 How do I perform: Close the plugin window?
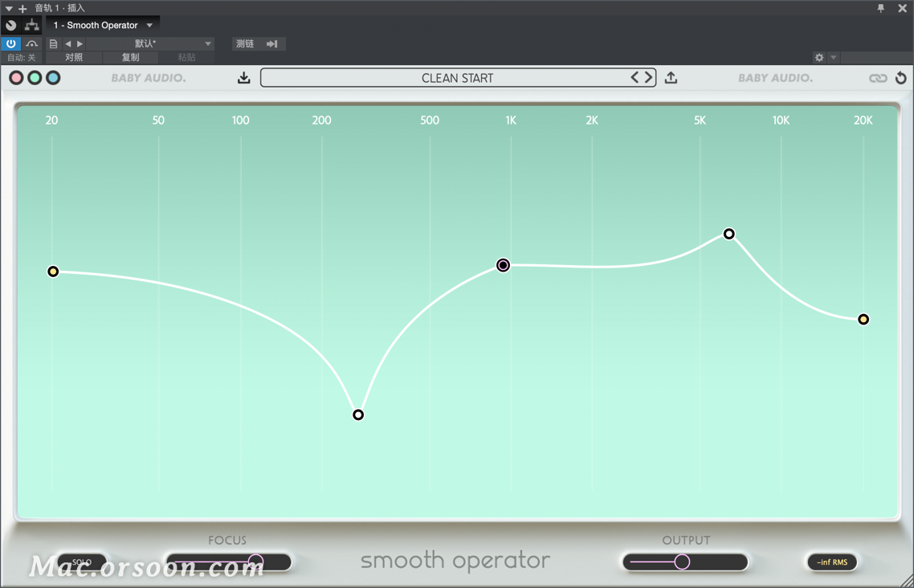point(902,8)
